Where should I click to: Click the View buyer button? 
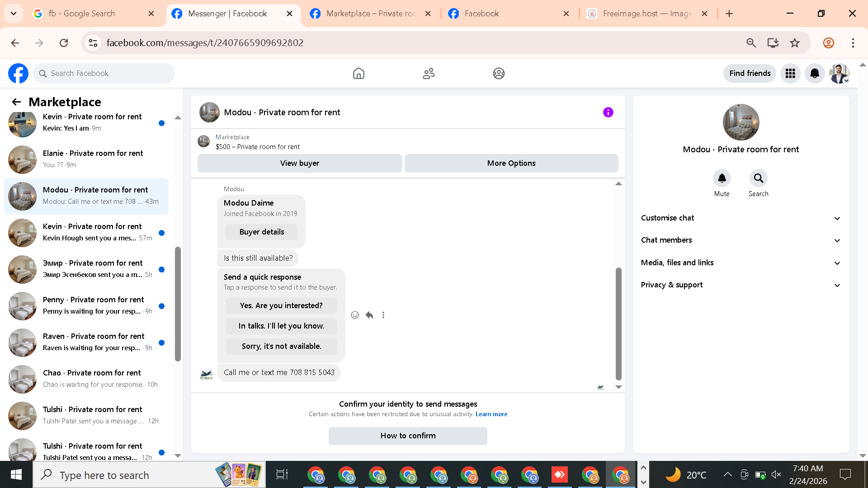tap(299, 163)
